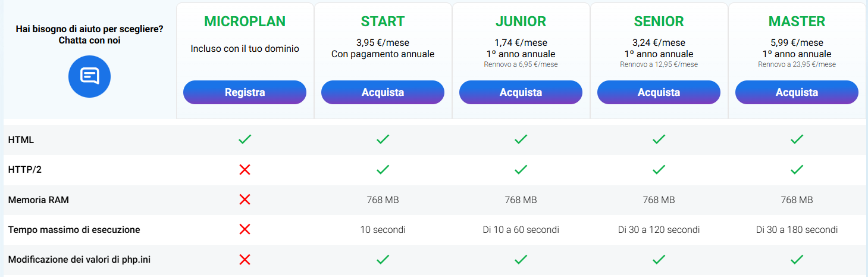868x277 pixels.
Task: Buy the JUNIOR plan with Acquista
Action: (x=521, y=92)
